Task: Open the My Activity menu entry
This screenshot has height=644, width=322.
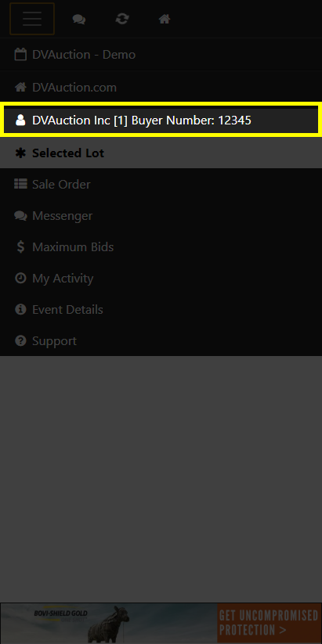Action: point(161,278)
